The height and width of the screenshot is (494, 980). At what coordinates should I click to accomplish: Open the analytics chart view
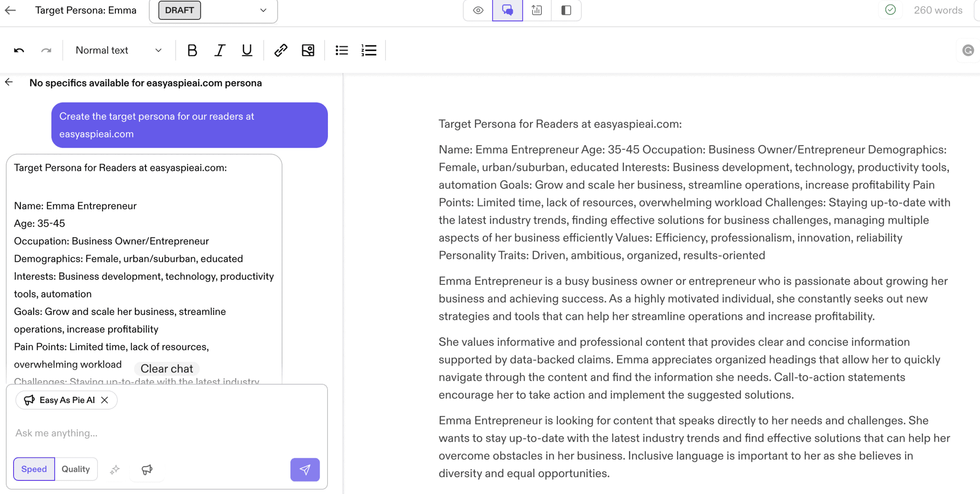pyautogui.click(x=536, y=10)
